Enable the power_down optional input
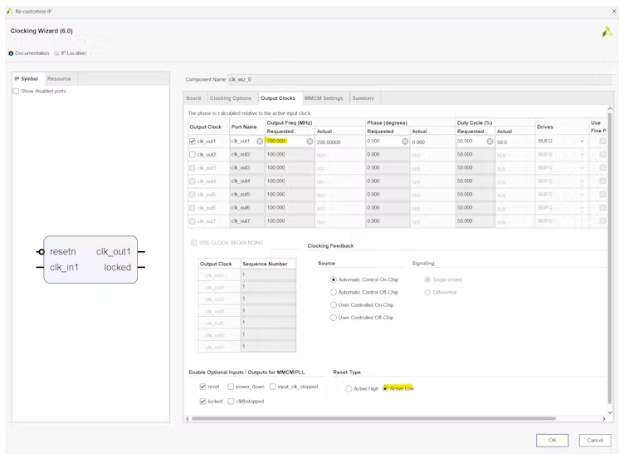 click(230, 386)
